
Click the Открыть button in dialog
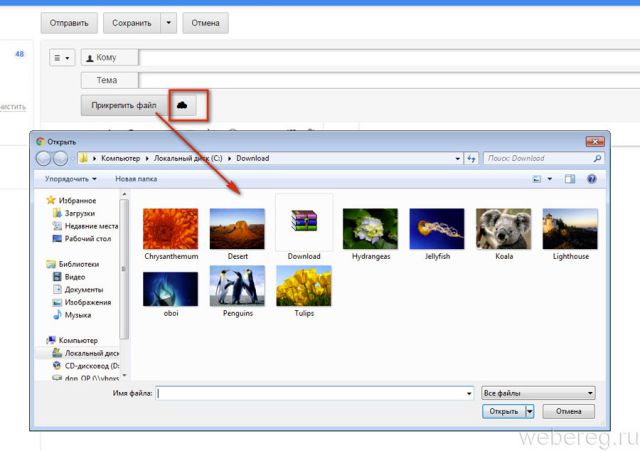click(x=504, y=411)
